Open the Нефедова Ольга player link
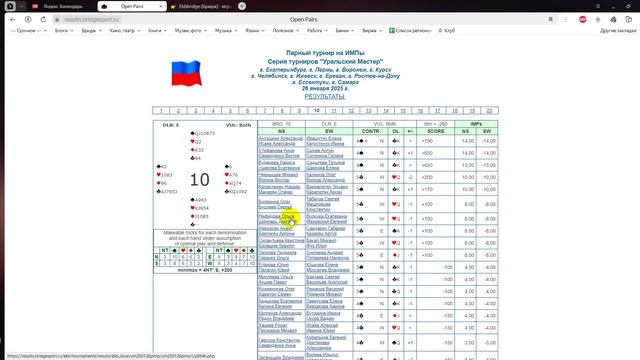The width and height of the screenshot is (640, 360). pos(277,216)
